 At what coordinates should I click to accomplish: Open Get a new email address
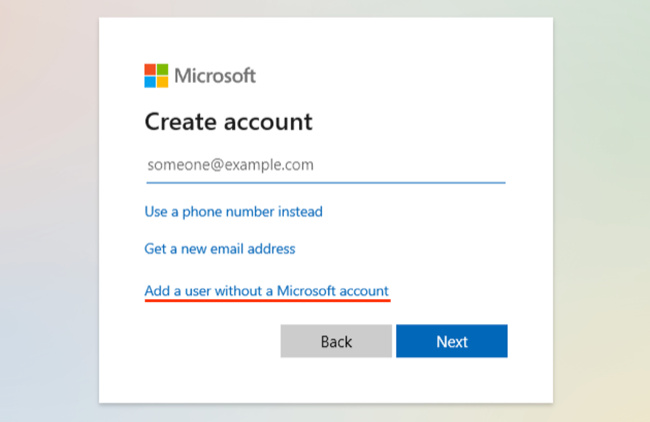[x=220, y=248]
